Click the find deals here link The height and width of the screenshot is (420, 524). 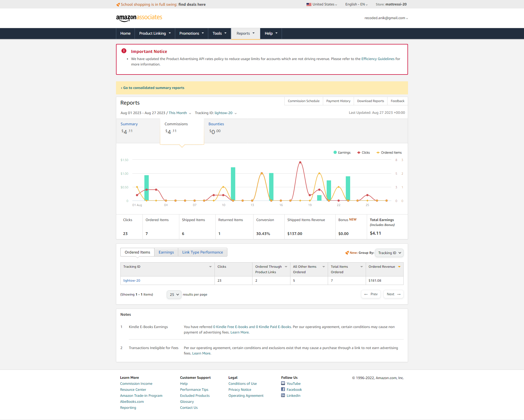click(x=192, y=5)
